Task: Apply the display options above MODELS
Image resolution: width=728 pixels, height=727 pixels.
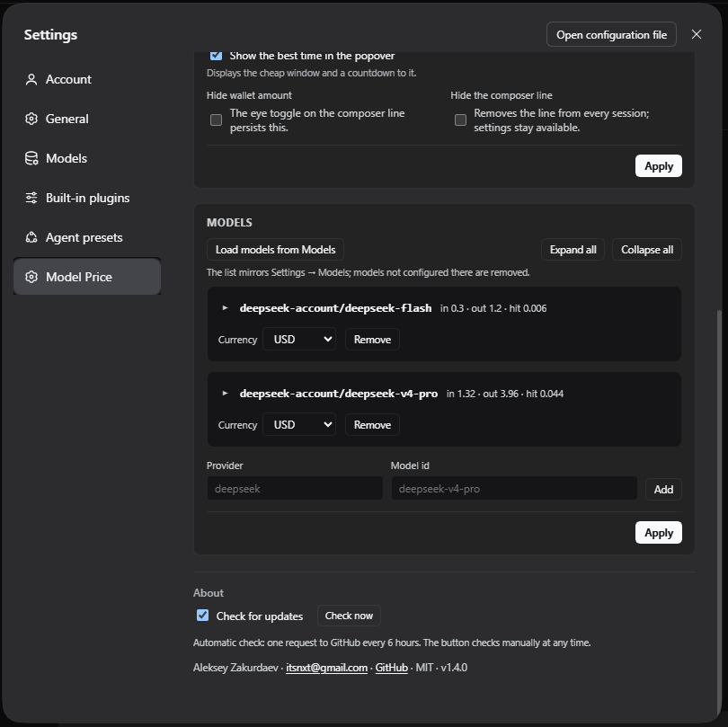Action: point(659,165)
